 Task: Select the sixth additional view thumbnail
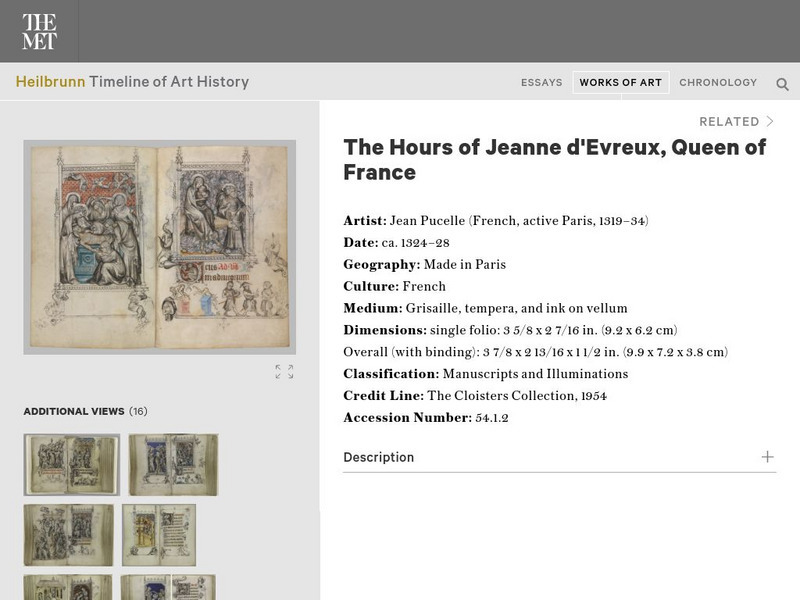[x=168, y=587]
